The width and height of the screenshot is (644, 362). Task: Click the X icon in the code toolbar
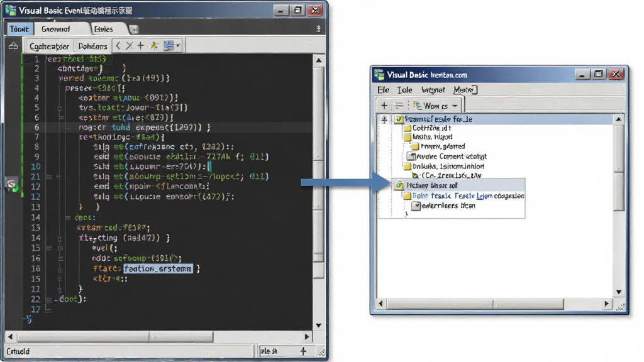[130, 45]
